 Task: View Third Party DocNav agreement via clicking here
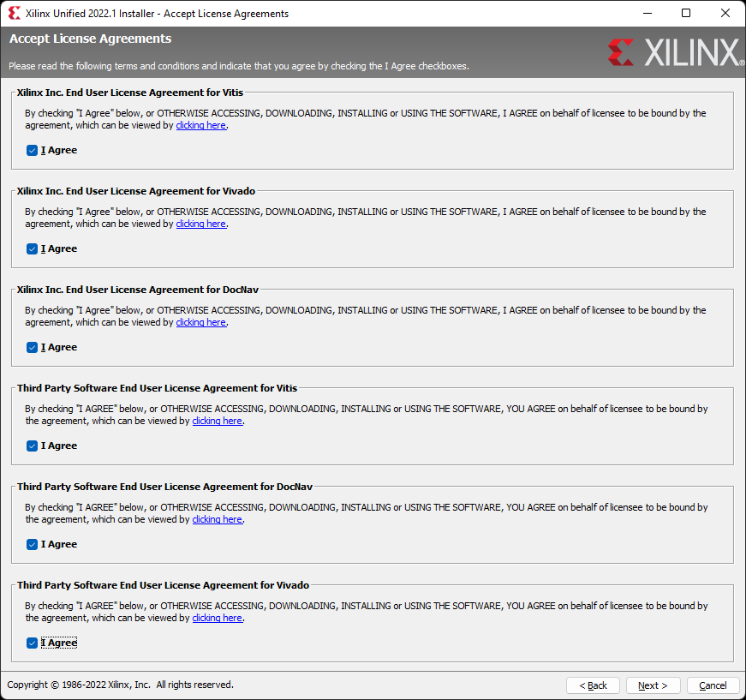point(217,519)
